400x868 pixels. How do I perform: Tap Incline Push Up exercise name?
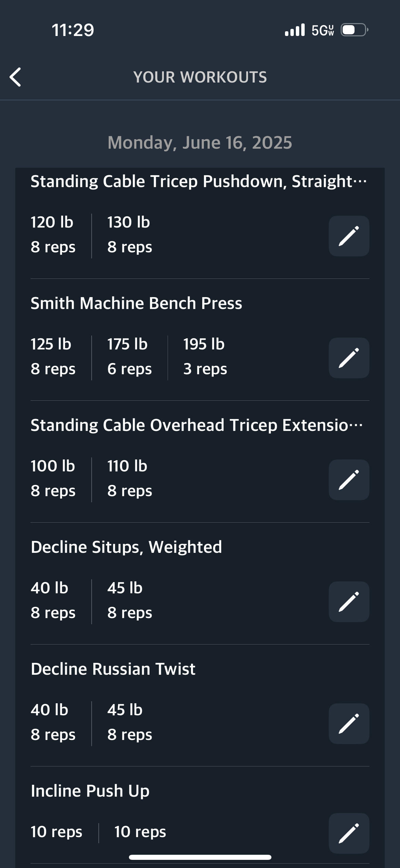point(90,791)
